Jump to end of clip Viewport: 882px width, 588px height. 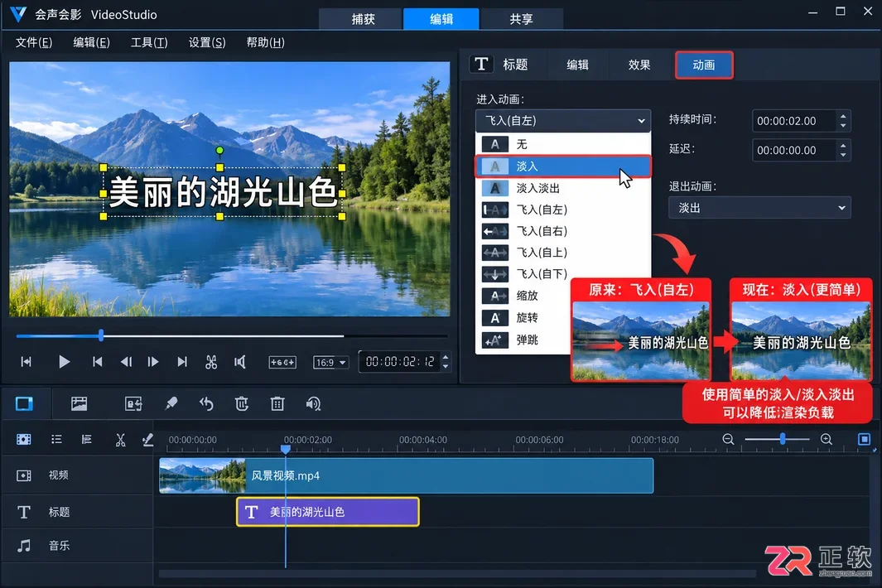(181, 362)
